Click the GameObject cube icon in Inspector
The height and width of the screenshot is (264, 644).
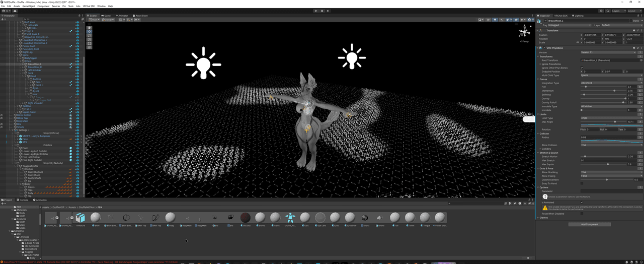click(539, 21)
